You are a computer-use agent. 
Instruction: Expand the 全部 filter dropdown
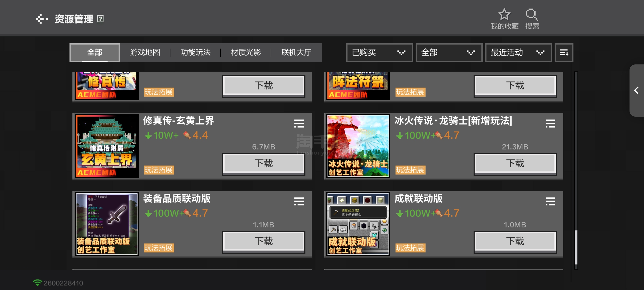click(x=449, y=53)
